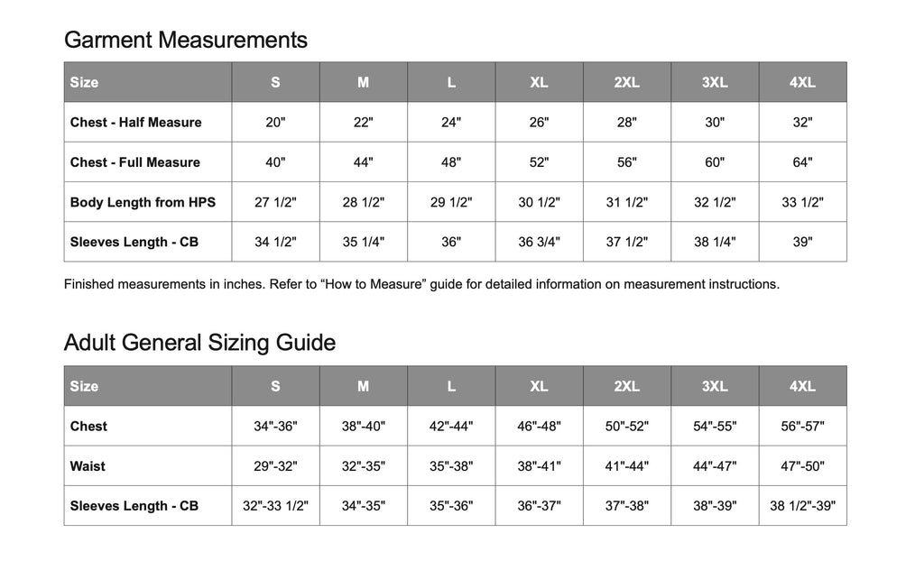Click the 3XL header in Sizing Guide table
This screenshot has height=570, width=924.
[x=715, y=386]
